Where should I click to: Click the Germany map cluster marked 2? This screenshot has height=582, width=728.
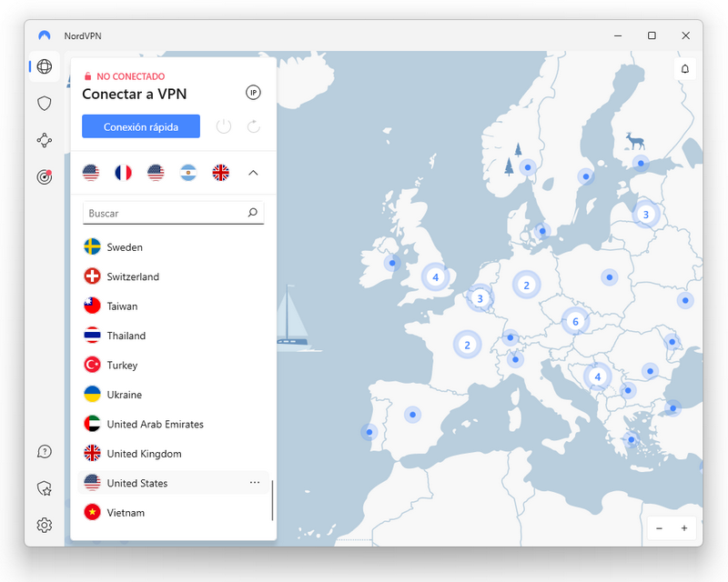pos(527,285)
